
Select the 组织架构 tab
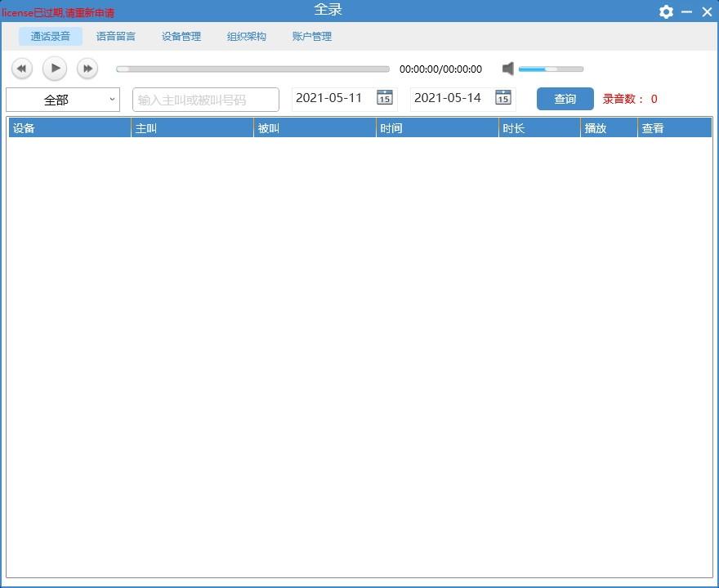246,36
